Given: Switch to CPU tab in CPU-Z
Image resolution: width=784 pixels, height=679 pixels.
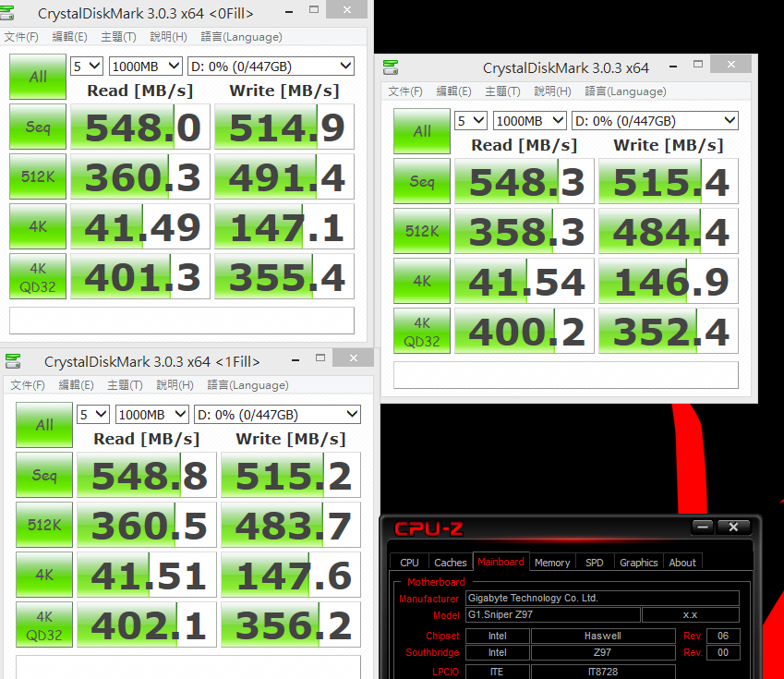Looking at the screenshot, I should (409, 563).
